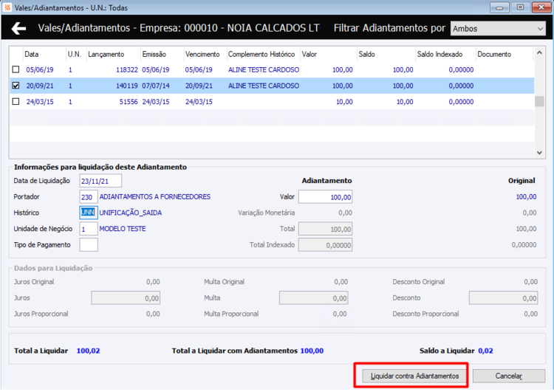Check the 24/03/15 advance row checkbox
This screenshot has width=554, height=392.
pyautogui.click(x=16, y=102)
